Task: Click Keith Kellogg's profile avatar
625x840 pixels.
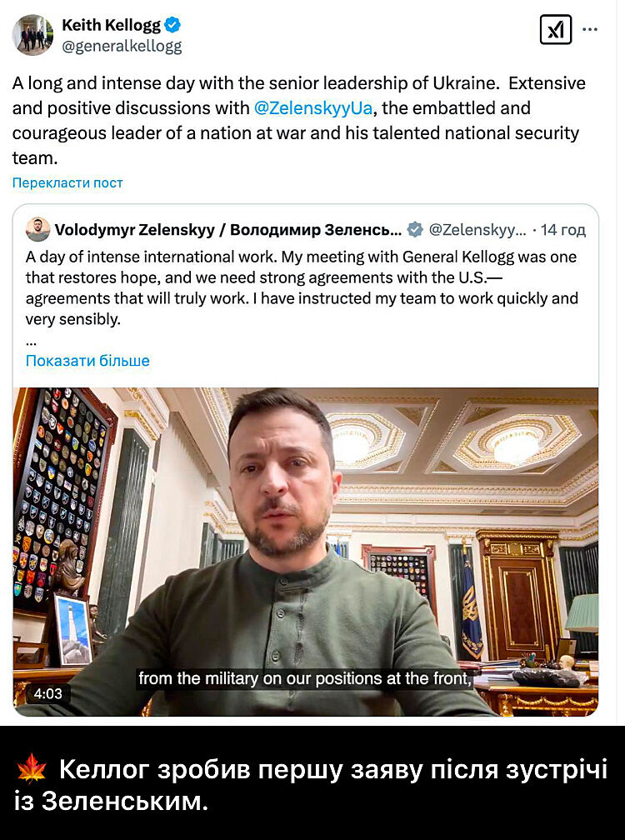Action: (x=32, y=34)
